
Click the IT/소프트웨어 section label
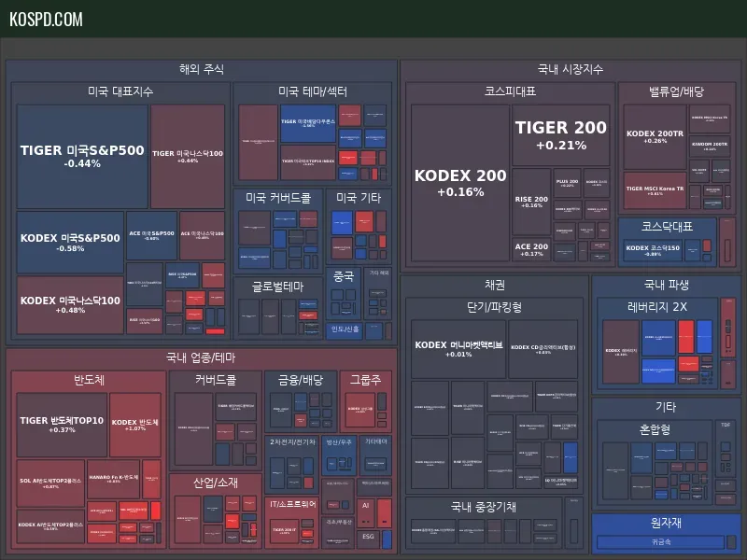[x=293, y=504]
